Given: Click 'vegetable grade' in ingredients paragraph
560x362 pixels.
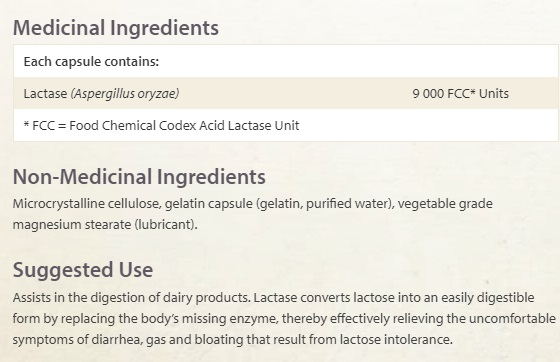Looking at the screenshot, I should pyautogui.click(x=445, y=204).
